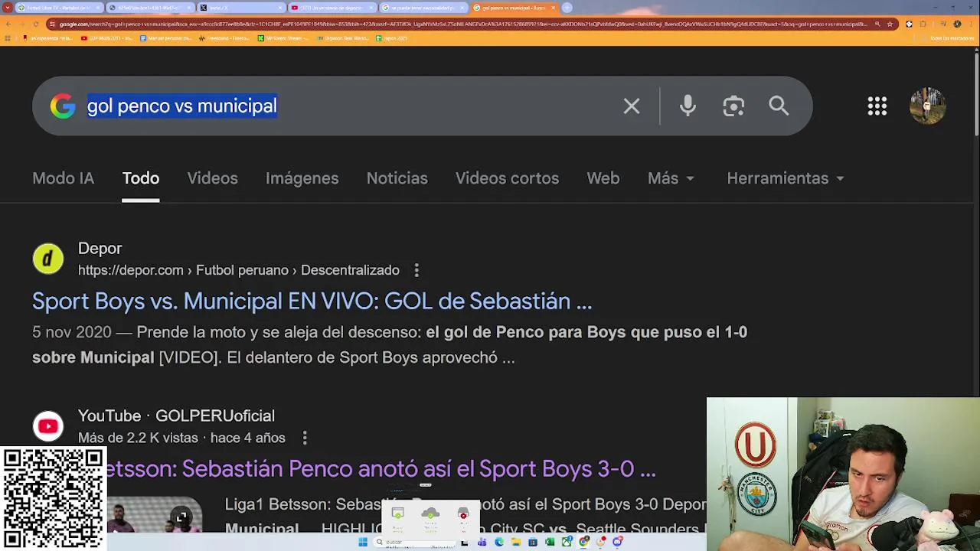Click the browser back arrow
Image resolution: width=980 pixels, height=551 pixels.
[8, 24]
